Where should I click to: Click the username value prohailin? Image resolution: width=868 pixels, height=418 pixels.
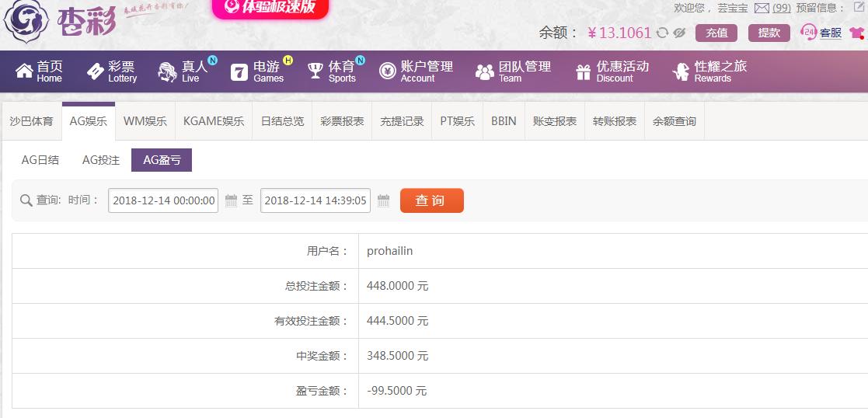[390, 252]
